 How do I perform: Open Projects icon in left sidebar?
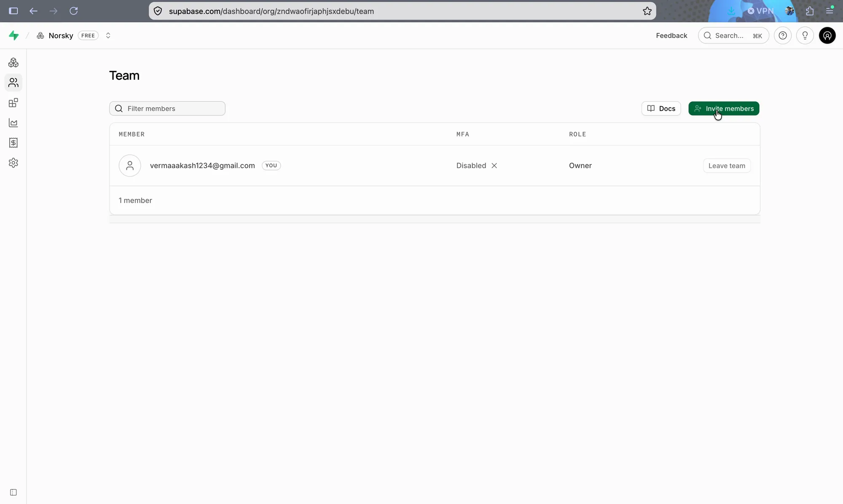click(x=13, y=63)
